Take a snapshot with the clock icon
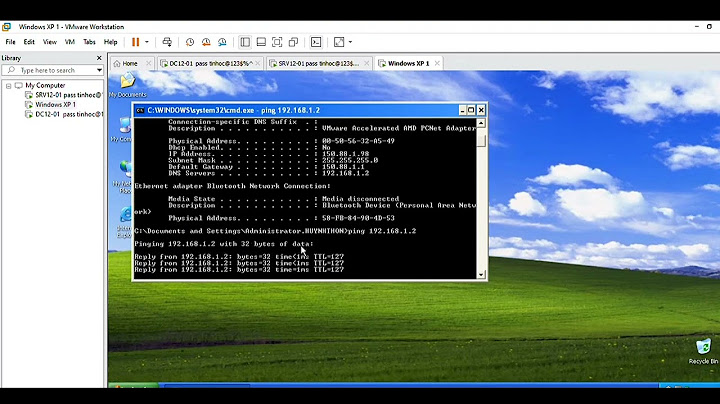This screenshot has height=404, width=720. point(190,42)
